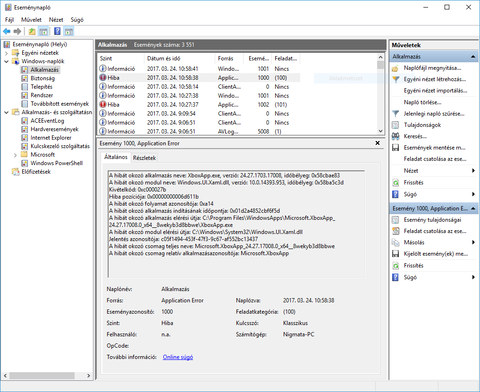
Task: Click Naplófájl megnyitása folder icon
Action: 395,68
